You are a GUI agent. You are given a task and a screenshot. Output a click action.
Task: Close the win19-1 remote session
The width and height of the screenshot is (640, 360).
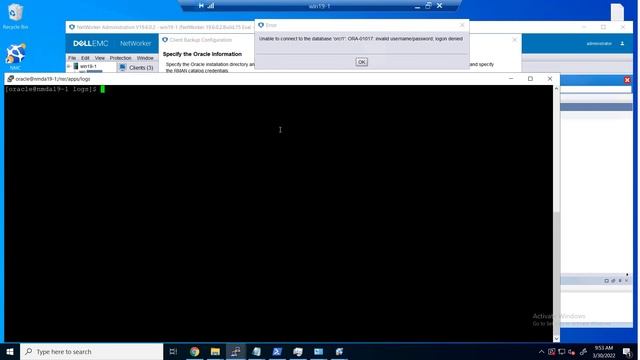(440, 6)
